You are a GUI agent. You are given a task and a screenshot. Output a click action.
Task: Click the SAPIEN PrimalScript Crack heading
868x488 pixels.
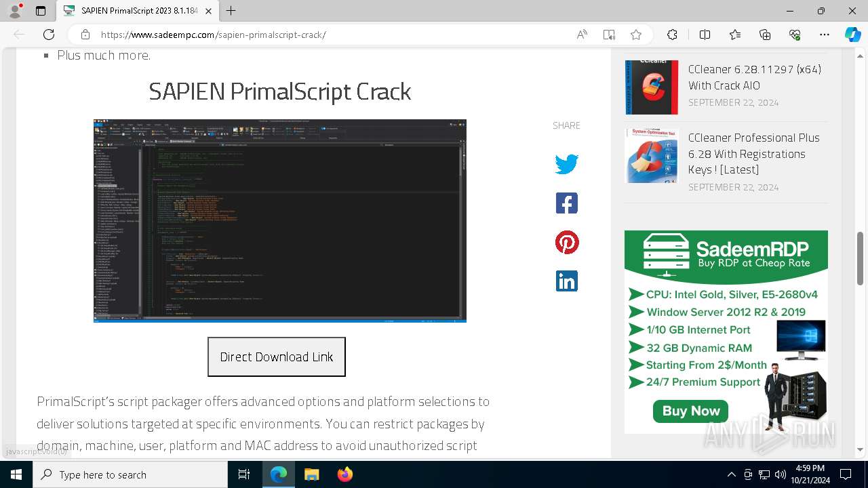280,91
